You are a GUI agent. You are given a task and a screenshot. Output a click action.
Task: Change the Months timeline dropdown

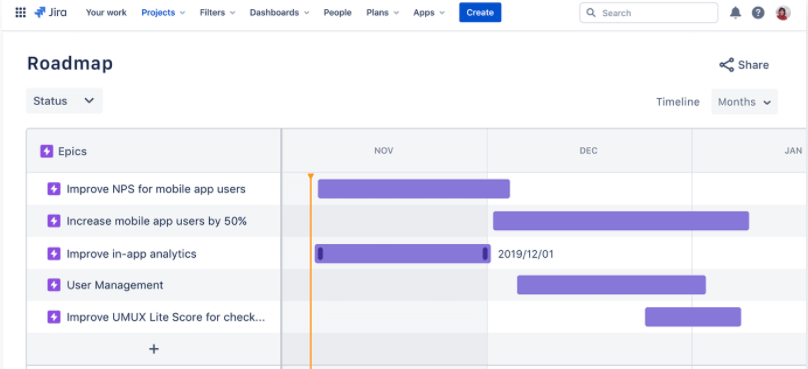tap(745, 102)
